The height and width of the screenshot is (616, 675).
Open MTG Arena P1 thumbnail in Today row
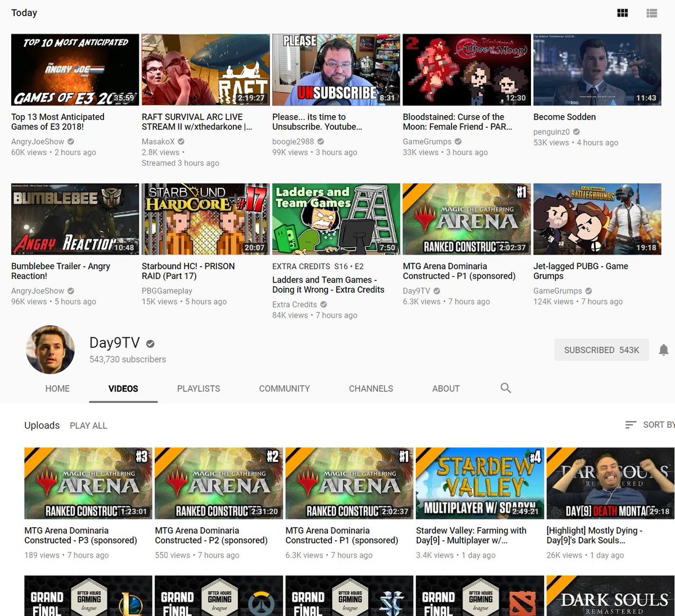(x=466, y=219)
